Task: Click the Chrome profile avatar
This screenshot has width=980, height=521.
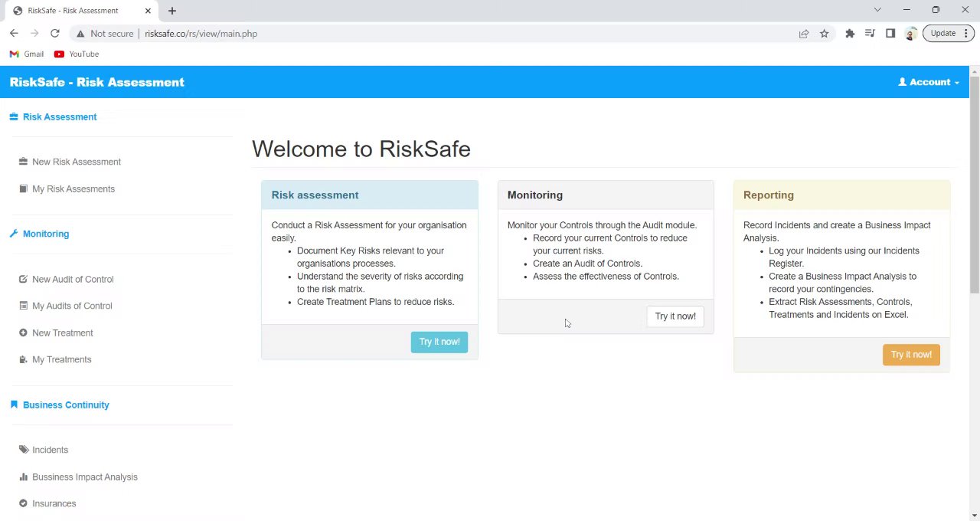Action: pyautogui.click(x=910, y=34)
